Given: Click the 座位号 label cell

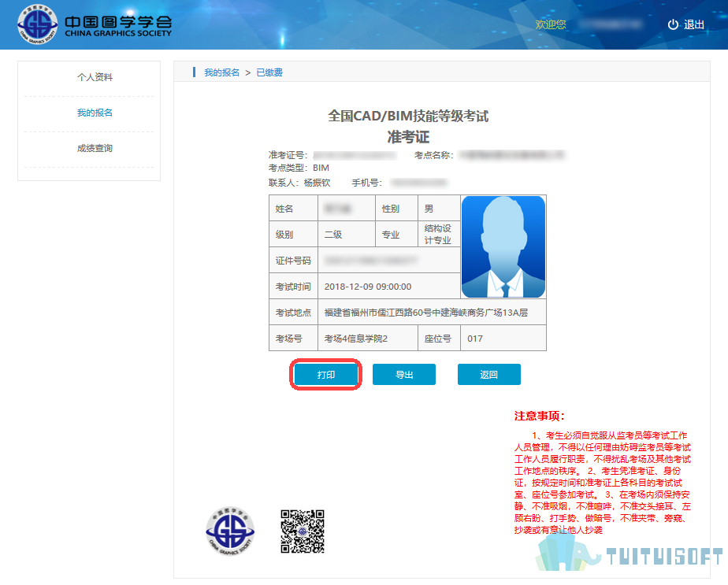Looking at the screenshot, I should [x=439, y=339].
